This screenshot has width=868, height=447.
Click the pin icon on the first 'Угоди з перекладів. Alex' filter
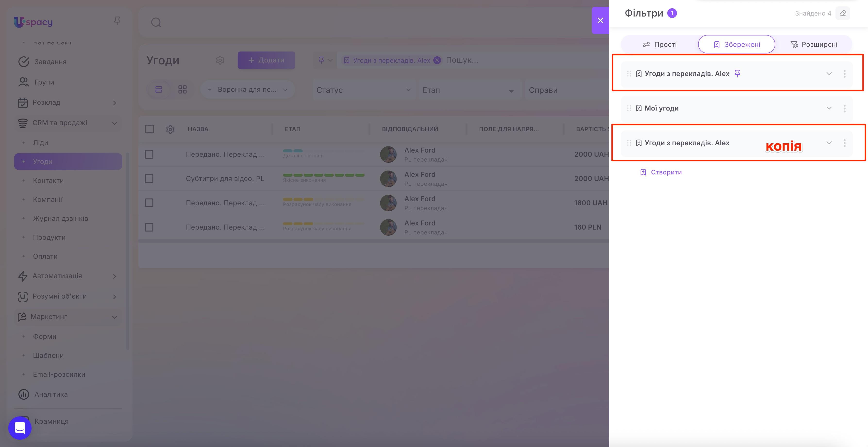pos(737,74)
